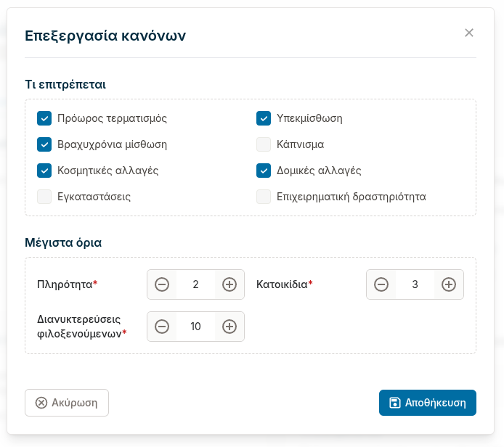Disable the Κοσμητικές αλλαγές option
Screen dimensions: 504x447
tap(44, 171)
